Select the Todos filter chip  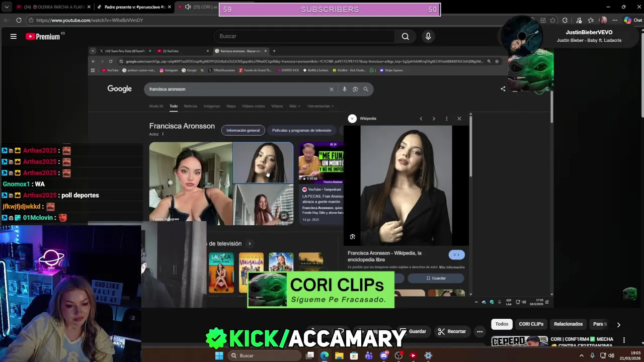click(502, 324)
